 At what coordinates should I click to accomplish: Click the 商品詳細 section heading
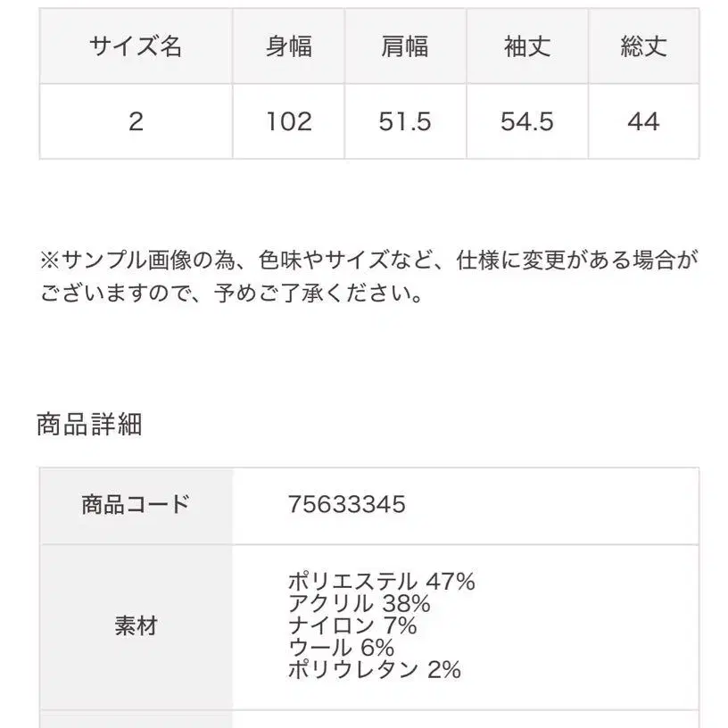tap(89, 425)
